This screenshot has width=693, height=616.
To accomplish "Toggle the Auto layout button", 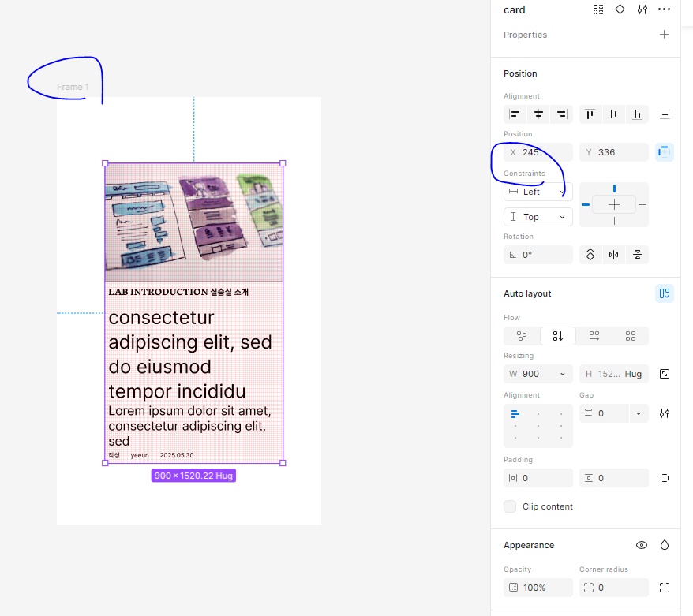I will [664, 293].
